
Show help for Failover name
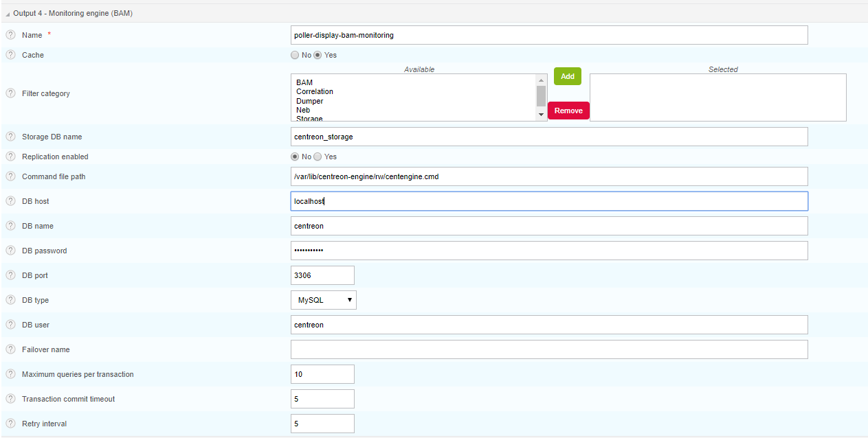[10, 349]
